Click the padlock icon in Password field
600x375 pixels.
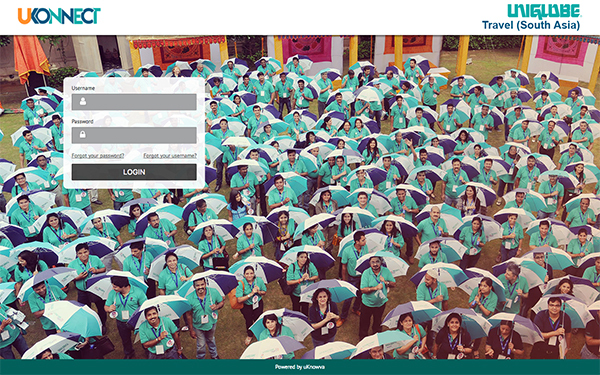tap(83, 134)
